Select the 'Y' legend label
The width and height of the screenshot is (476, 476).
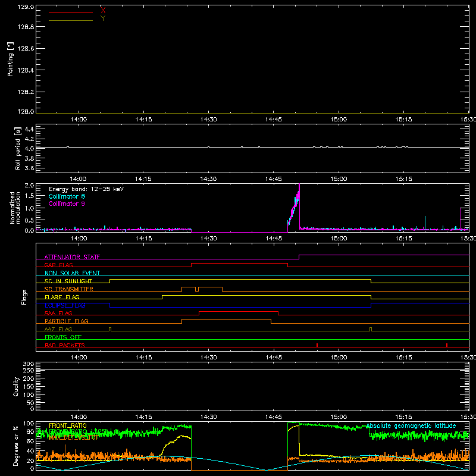pos(103,18)
